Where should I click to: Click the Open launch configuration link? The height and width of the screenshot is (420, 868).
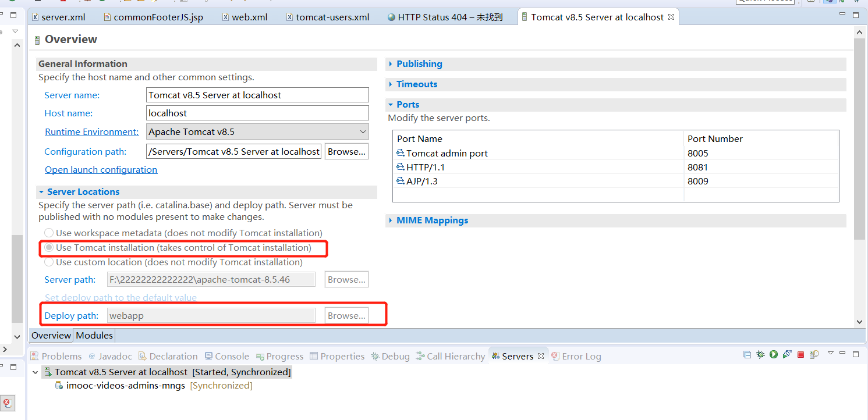point(101,169)
